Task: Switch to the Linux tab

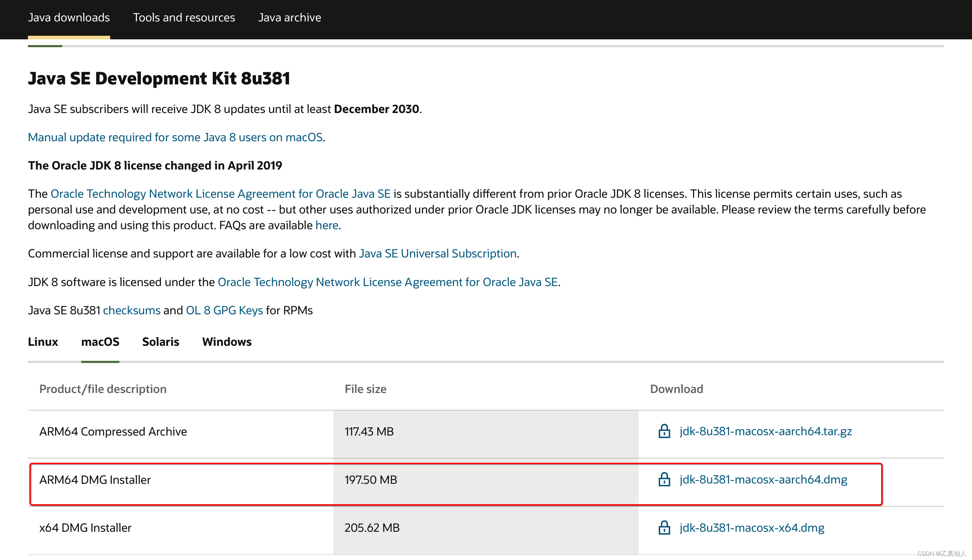Action: 43,342
